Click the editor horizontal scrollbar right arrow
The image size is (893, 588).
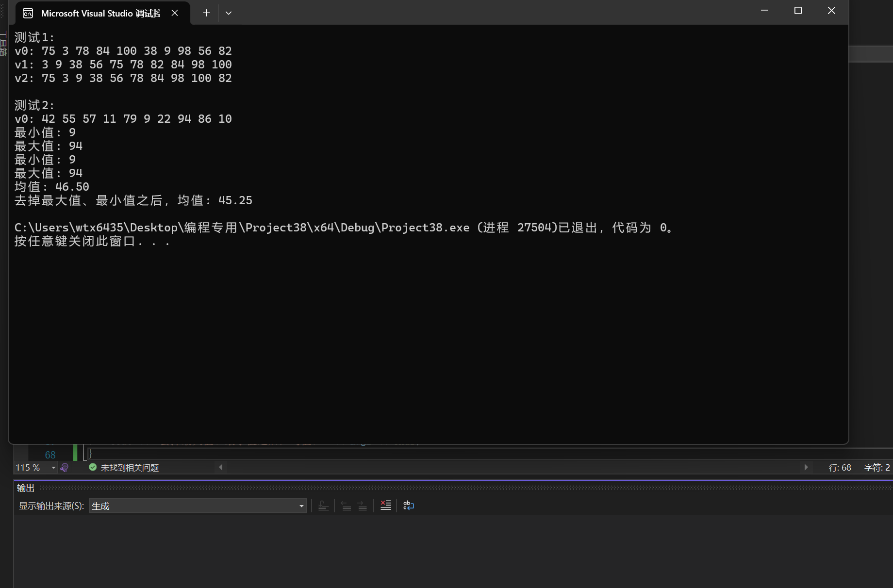point(806,467)
